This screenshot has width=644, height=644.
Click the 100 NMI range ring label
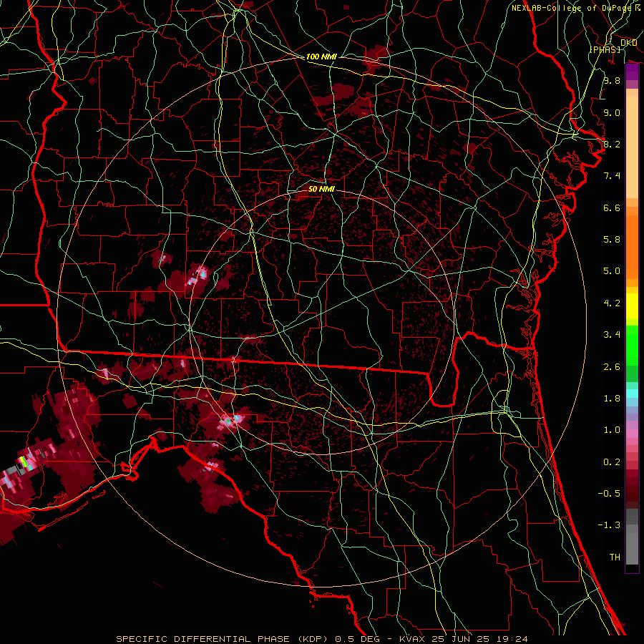tap(321, 57)
